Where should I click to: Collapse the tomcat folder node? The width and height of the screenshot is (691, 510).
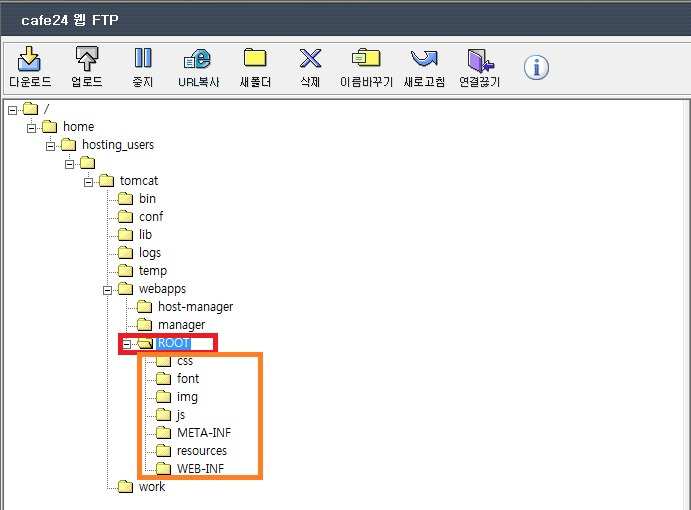[x=89, y=182]
